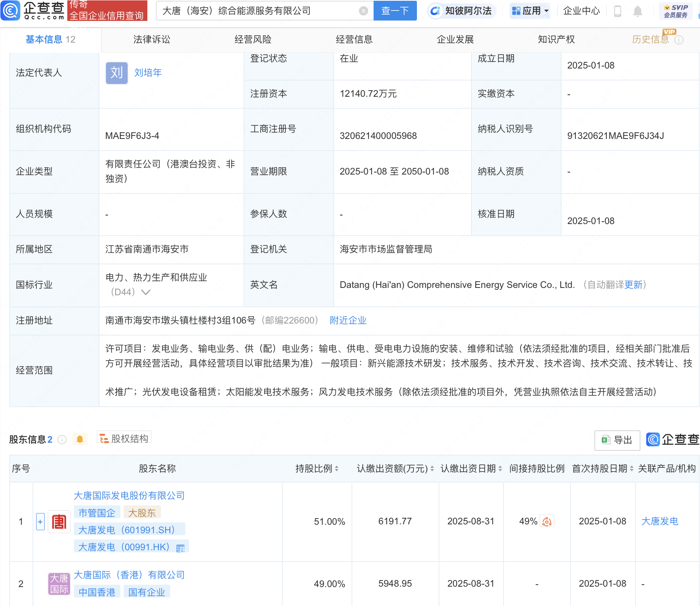Open the notifications bell in the header
This screenshot has width=700, height=606.
coord(638,11)
